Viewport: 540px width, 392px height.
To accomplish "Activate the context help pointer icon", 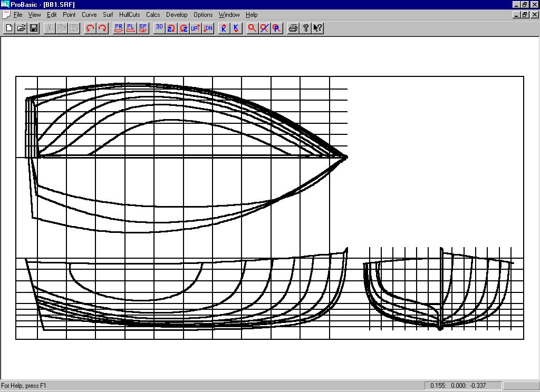I will (x=318, y=28).
